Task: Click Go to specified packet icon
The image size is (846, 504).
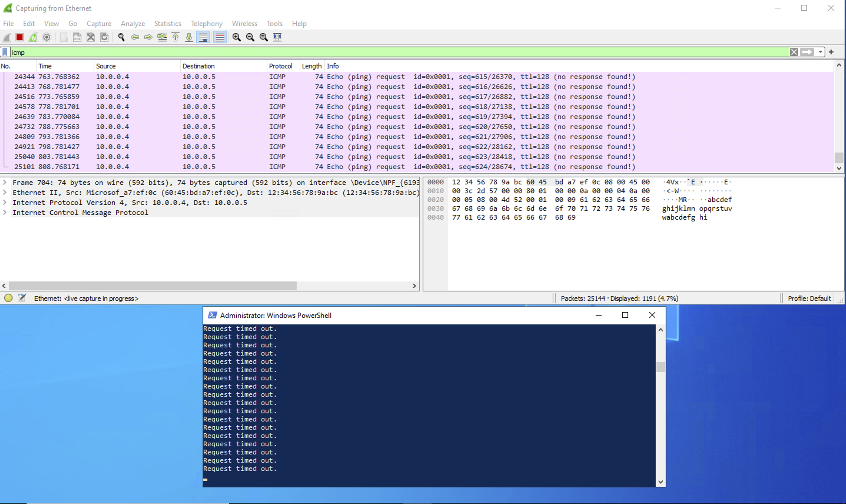Action: [162, 37]
